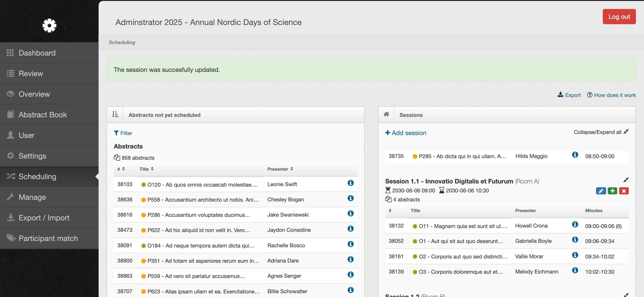Click the sort icon beside Abstracts not yet scheduled

(115, 114)
